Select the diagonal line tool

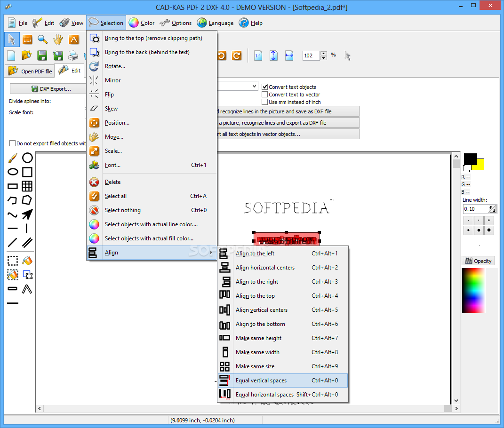pyautogui.click(x=13, y=242)
